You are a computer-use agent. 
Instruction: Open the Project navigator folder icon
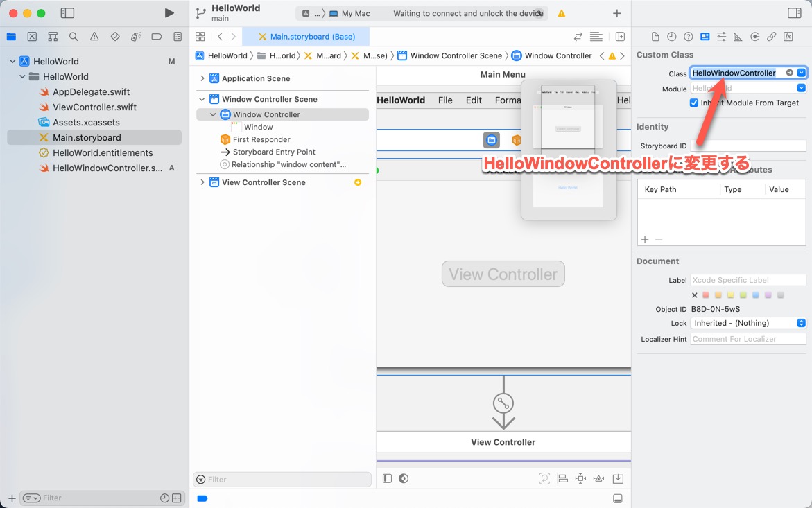11,37
